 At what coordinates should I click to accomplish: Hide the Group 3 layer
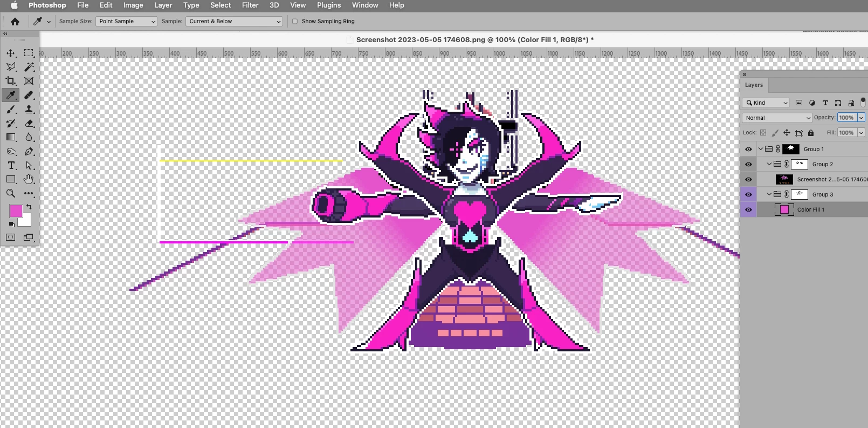pyautogui.click(x=748, y=194)
